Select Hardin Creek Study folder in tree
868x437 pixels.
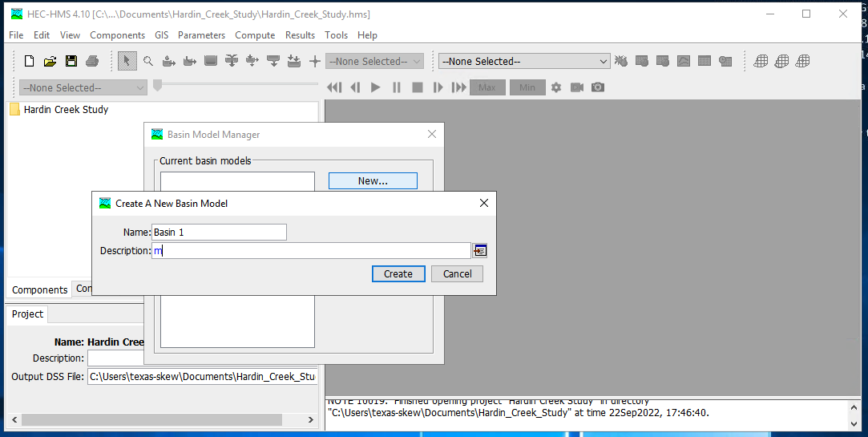coord(59,110)
